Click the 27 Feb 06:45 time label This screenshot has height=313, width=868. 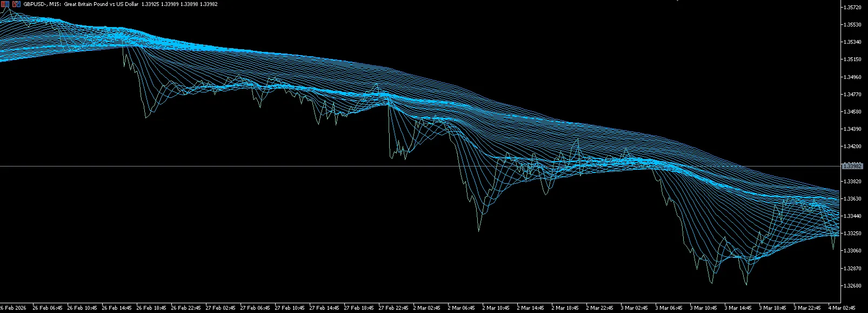coord(255,308)
